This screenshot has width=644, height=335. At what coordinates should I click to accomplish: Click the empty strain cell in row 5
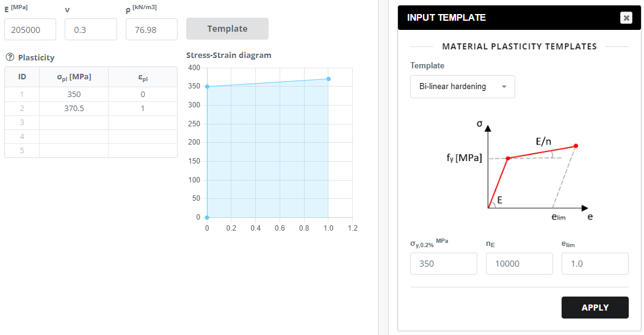142,151
